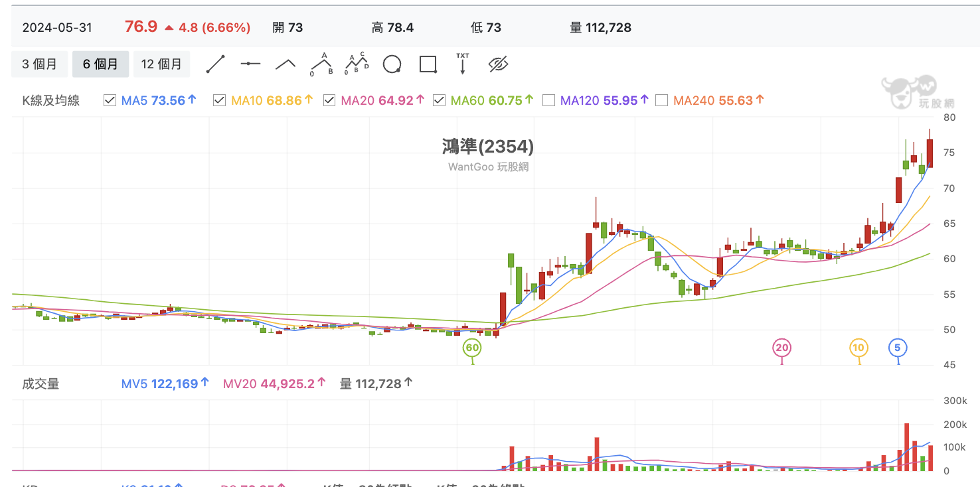Select the horizontal line drawing tool
The image size is (980, 487).
[250, 64]
